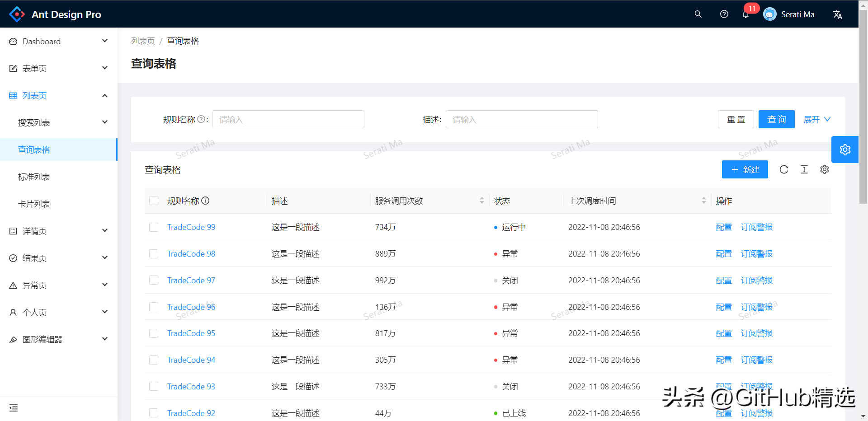Check the TradeCode 98 row checkbox
The image size is (868, 421).
[153, 253]
